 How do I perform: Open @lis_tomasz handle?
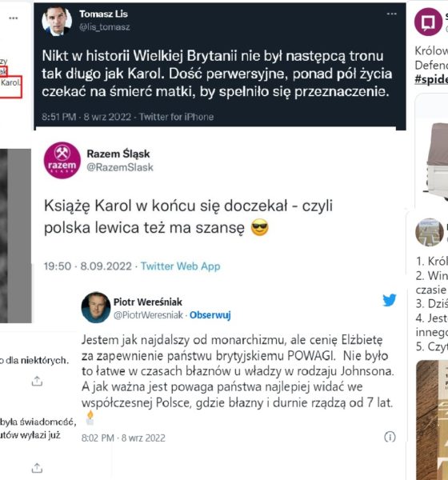tap(105, 27)
